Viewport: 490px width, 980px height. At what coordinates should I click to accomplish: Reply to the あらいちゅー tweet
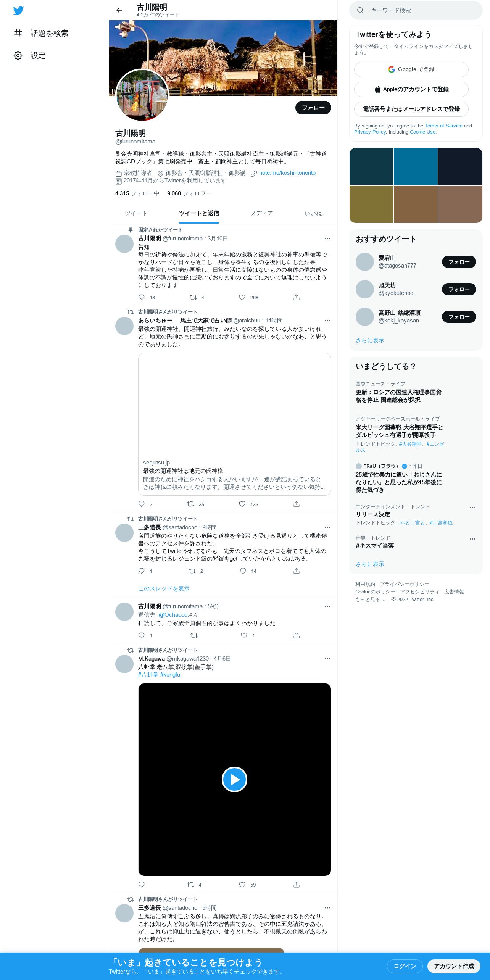[x=142, y=504]
